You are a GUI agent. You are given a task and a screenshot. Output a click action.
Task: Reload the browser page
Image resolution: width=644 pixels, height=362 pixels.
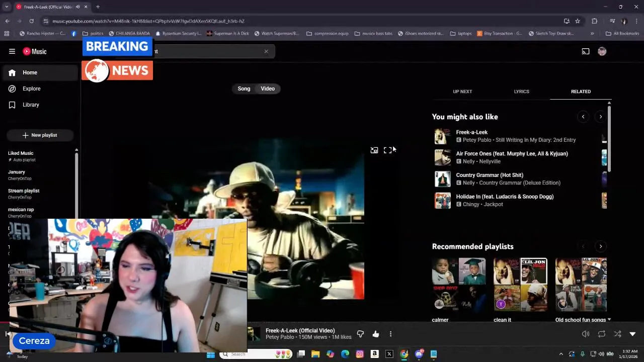pos(31,21)
